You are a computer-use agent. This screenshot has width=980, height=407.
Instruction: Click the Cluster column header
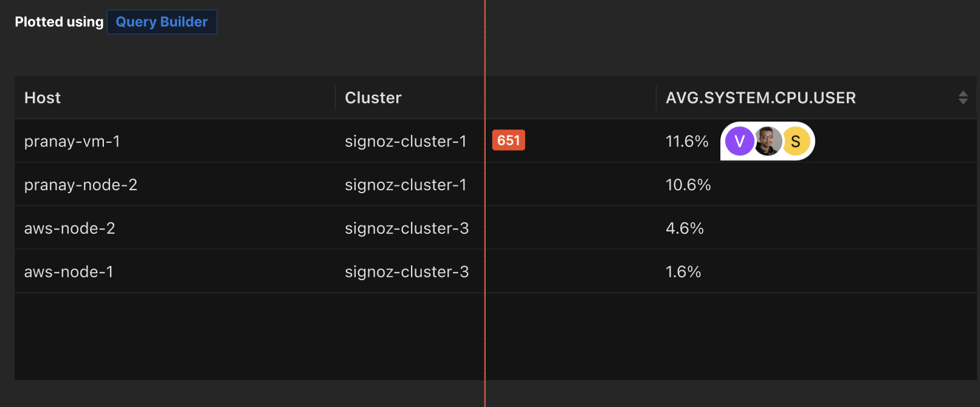coord(373,97)
